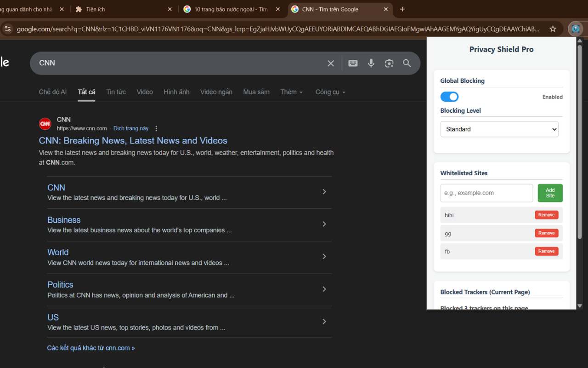This screenshot has width=588, height=368.
Task: Switch to the Tin tức tab
Action: coord(116,92)
